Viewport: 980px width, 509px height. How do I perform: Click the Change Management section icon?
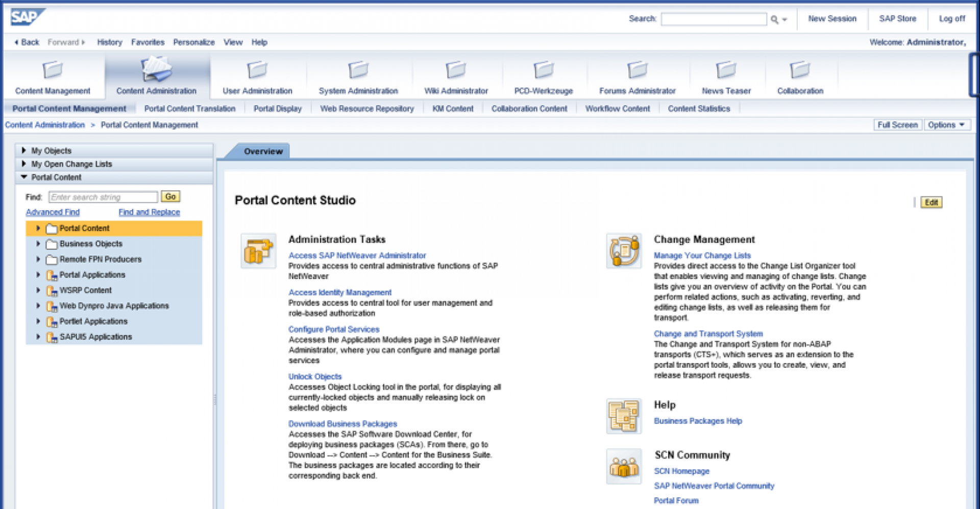624,251
